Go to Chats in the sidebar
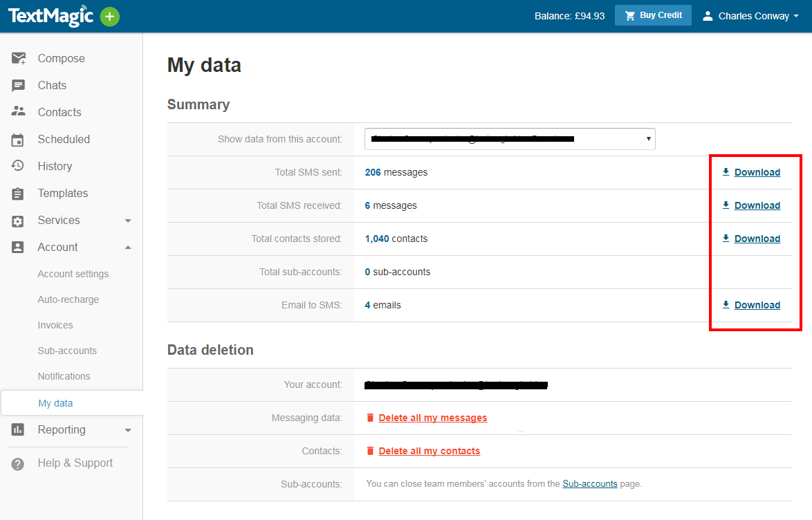Image resolution: width=812 pixels, height=520 pixels. 52,86
